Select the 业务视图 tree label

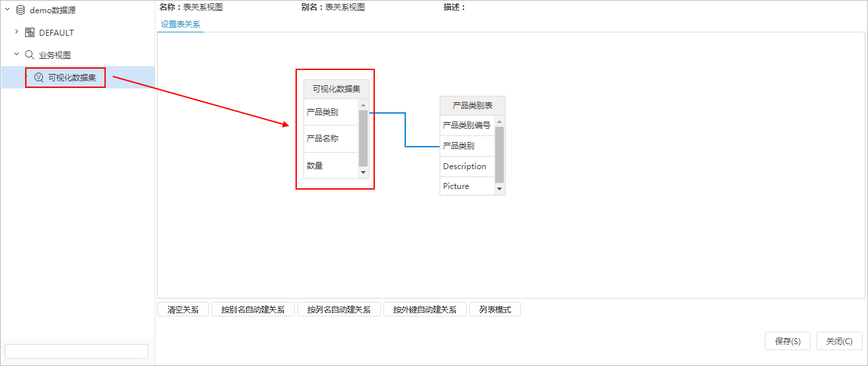pos(55,55)
